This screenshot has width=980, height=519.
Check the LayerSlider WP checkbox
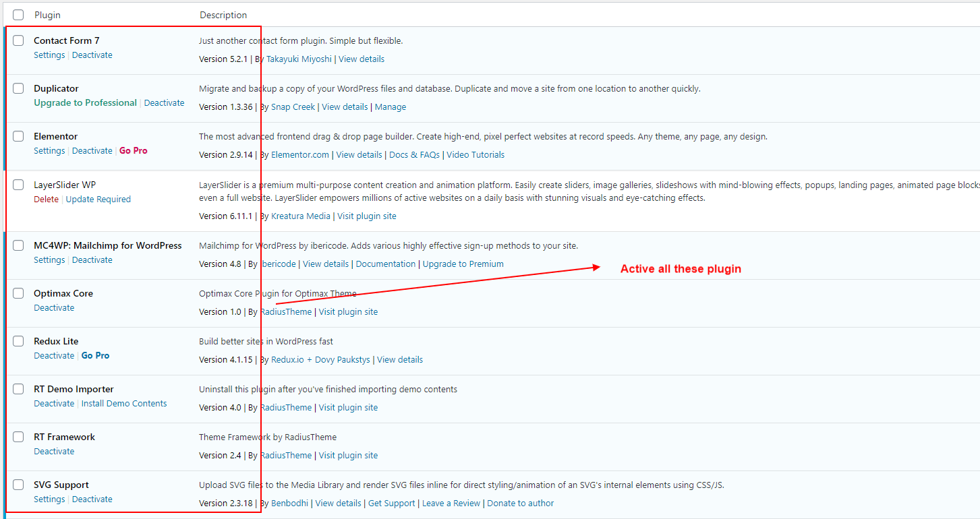coord(18,185)
